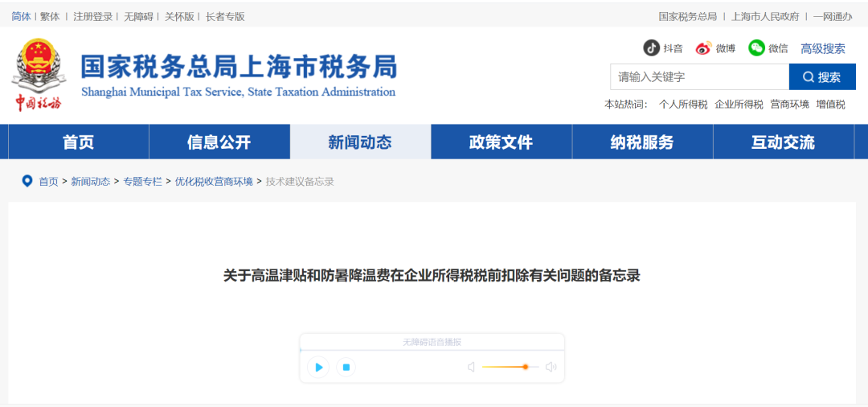Image resolution: width=868 pixels, height=407 pixels.
Task: Open 高级搜索 advanced search link
Action: tap(822, 48)
